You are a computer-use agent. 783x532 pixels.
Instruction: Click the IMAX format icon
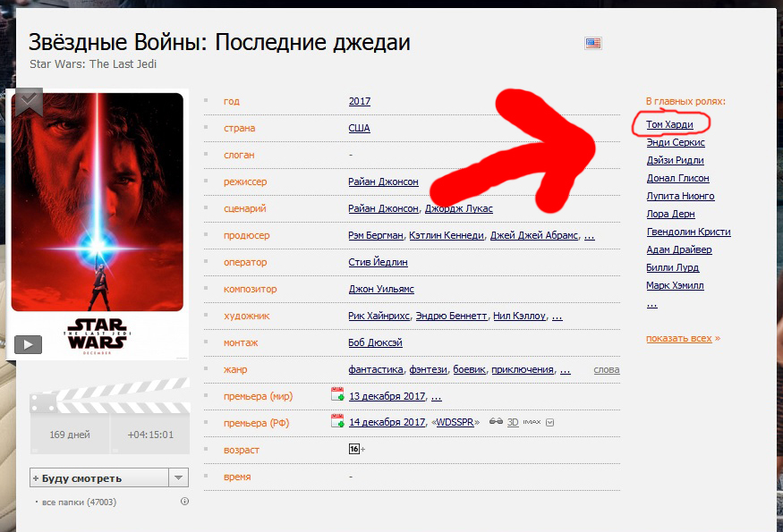click(x=532, y=422)
